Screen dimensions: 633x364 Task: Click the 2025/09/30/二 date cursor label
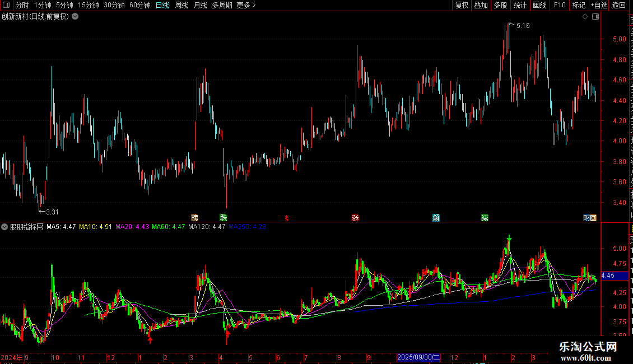click(x=418, y=357)
